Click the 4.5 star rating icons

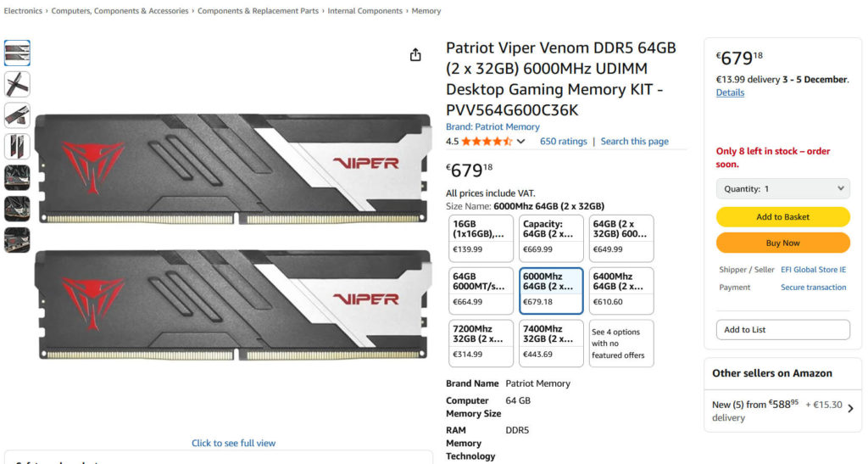[x=487, y=142]
